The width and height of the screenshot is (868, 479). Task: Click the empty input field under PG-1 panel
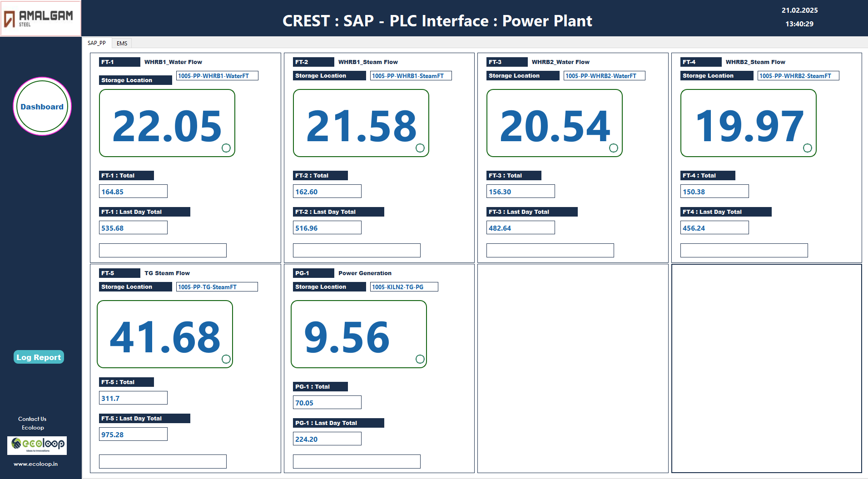356,461
